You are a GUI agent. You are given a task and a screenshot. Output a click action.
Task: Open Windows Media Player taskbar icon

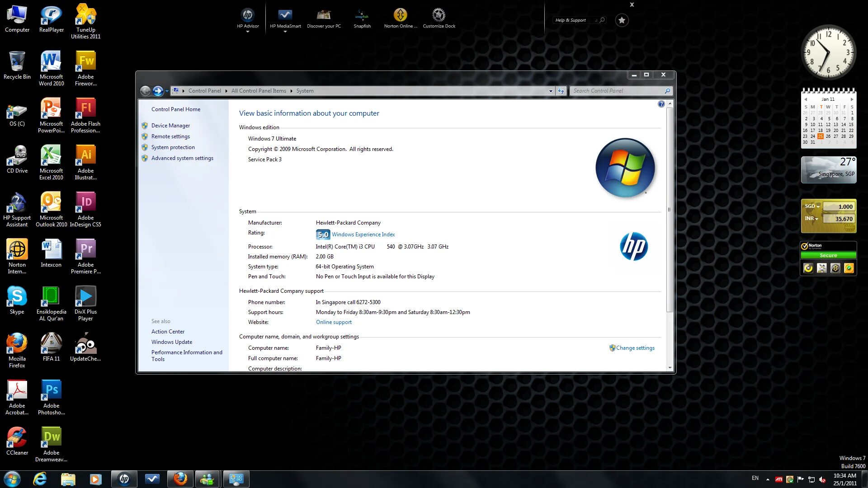point(95,479)
